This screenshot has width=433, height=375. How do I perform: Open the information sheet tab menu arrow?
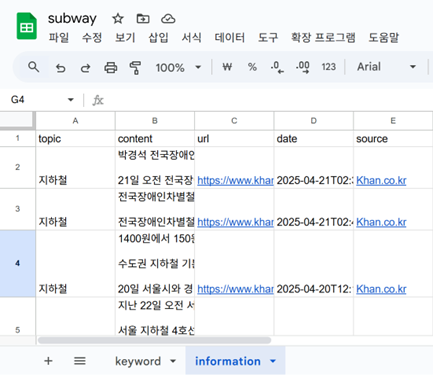[x=273, y=361]
